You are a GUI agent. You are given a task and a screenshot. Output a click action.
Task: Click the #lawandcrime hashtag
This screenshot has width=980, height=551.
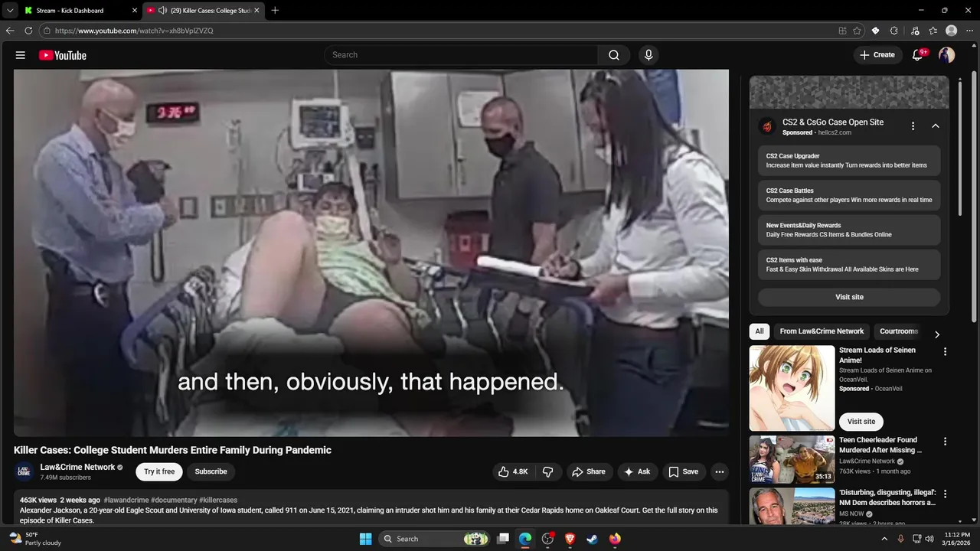click(126, 500)
